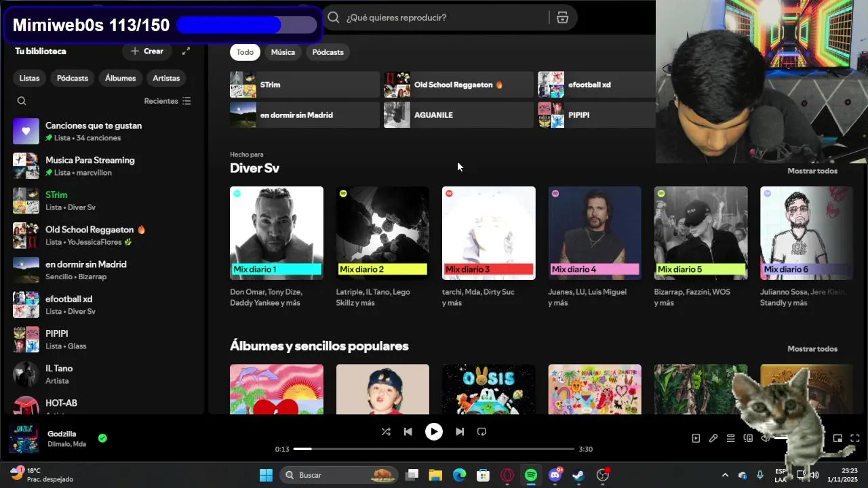Show hidden system tray icons

tap(725, 475)
